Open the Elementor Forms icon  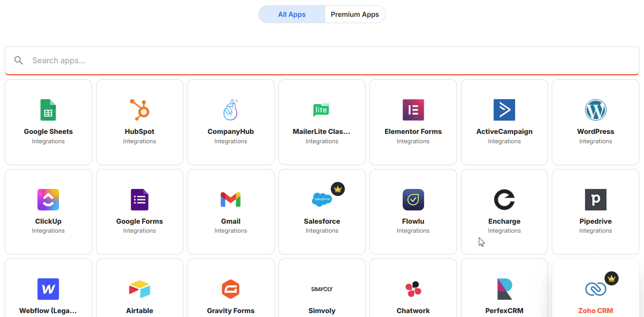pyautogui.click(x=413, y=110)
